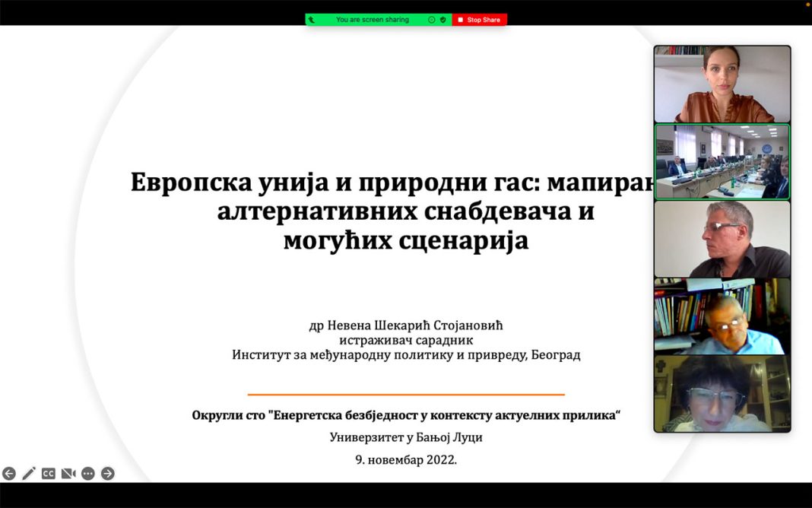Image resolution: width=812 pixels, height=508 pixels.
Task: Go to previous slide with left arrow
Action: (x=9, y=473)
